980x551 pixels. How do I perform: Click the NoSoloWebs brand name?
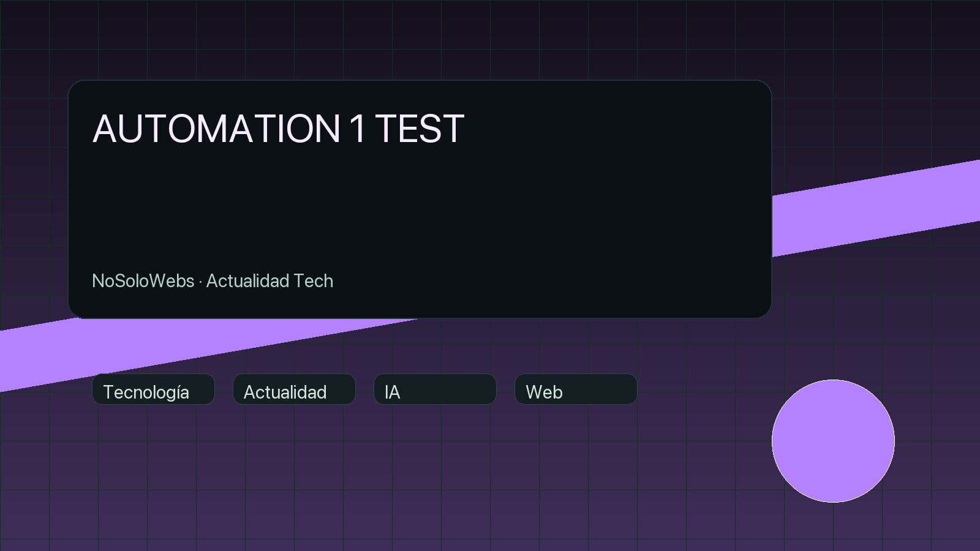(x=142, y=281)
